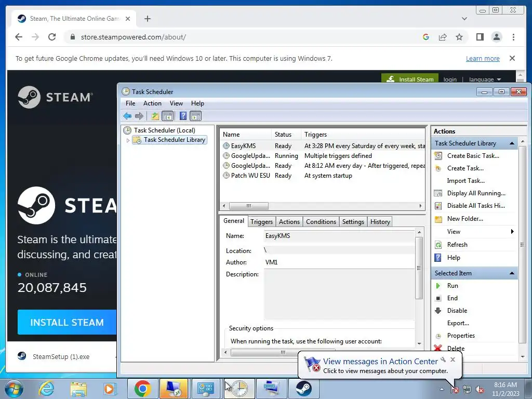The width and height of the screenshot is (532, 399).
Task: Click Disable All Tasks History
Action: point(476,206)
